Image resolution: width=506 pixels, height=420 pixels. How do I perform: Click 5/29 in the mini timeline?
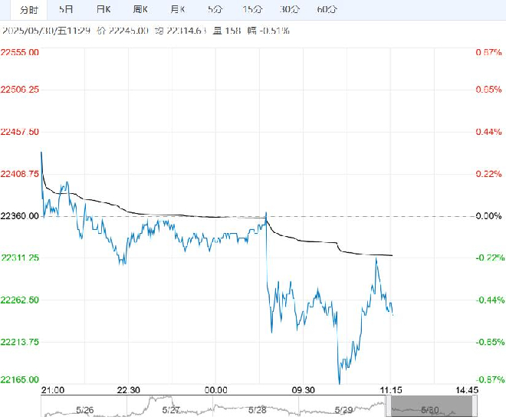click(343, 410)
